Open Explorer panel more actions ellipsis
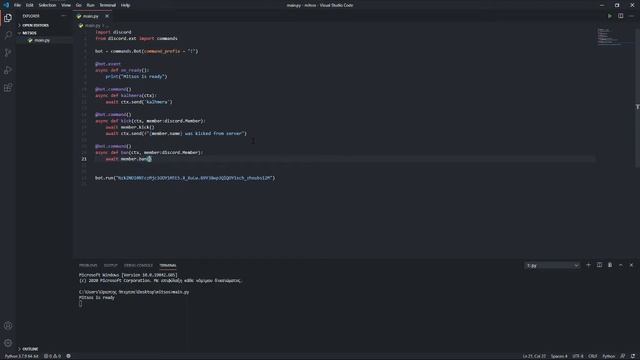The height and width of the screenshot is (360, 640). 63,16
